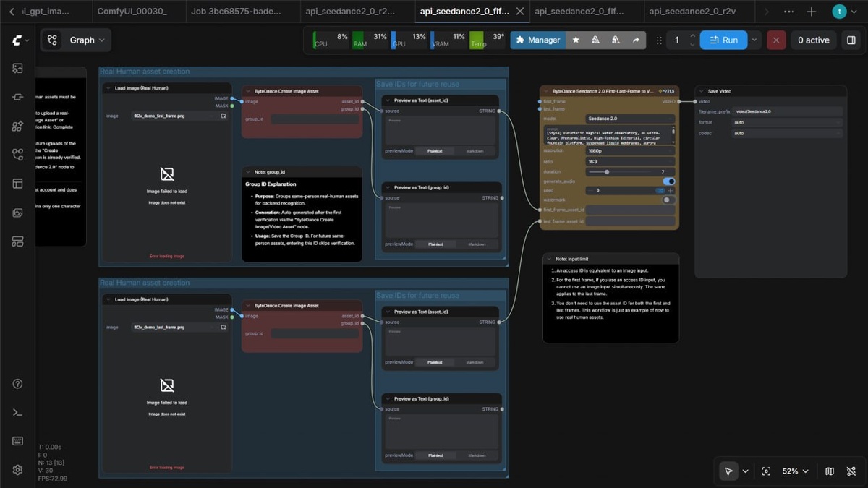Open the Settings gear icon

(x=18, y=470)
